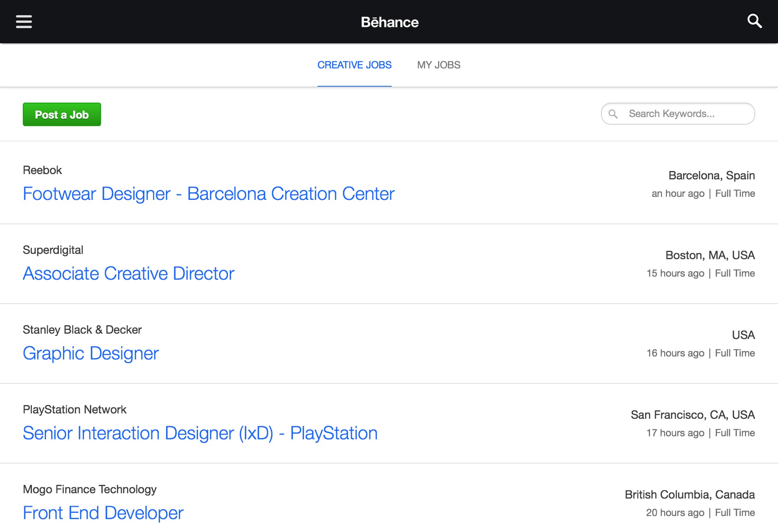
Task: Click the Barcelona, Spain location text
Action: pyautogui.click(x=712, y=175)
